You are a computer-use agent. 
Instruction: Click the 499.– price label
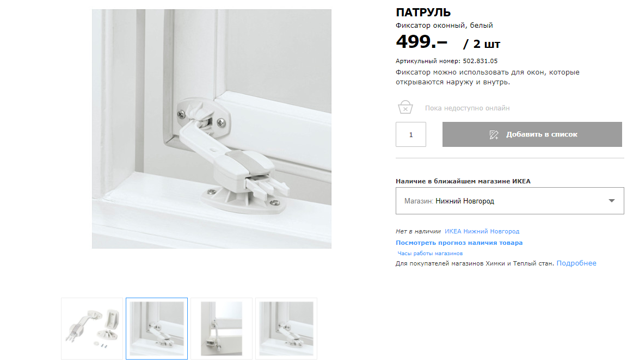421,42
